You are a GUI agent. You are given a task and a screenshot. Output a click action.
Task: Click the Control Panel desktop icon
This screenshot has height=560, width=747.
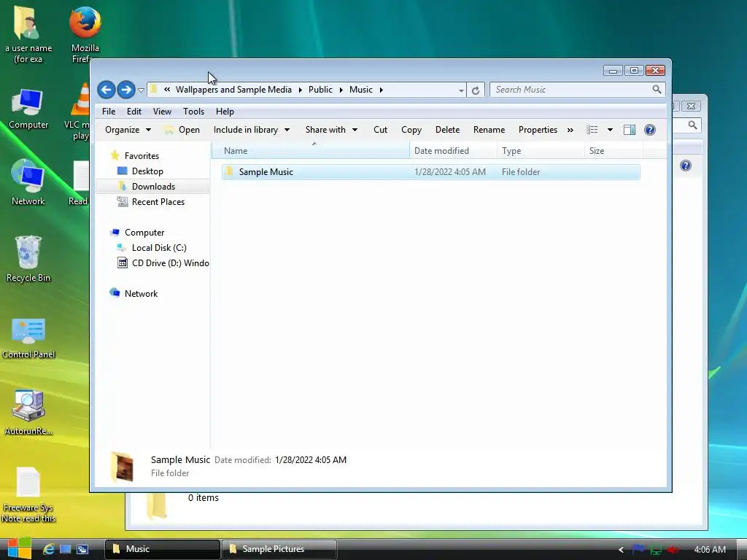[28, 338]
